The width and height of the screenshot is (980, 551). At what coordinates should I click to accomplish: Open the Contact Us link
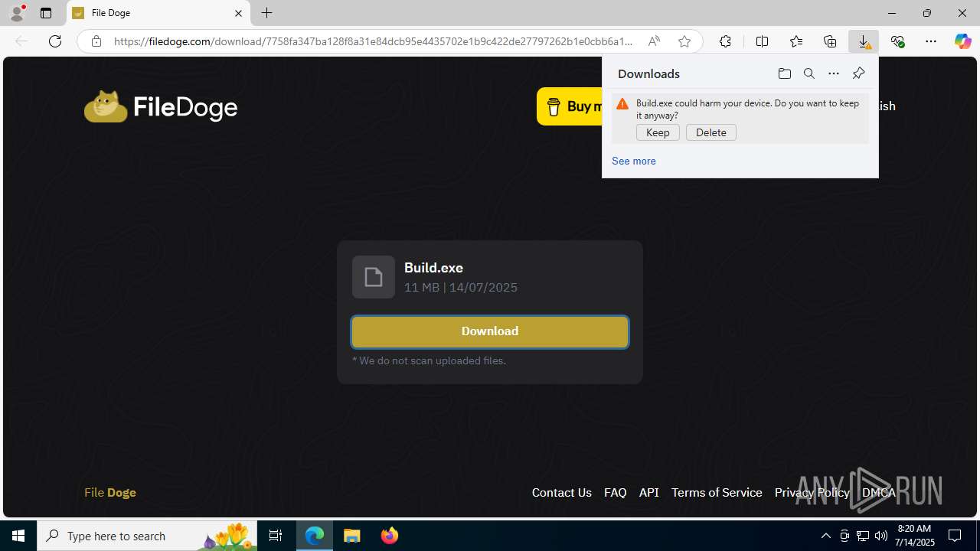click(562, 493)
